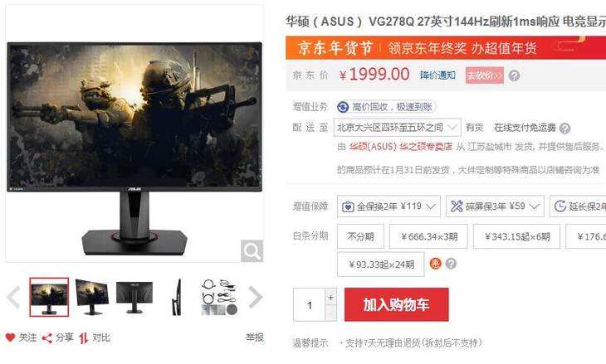606x364 pixels.
Task: Click the 对比 compare arrows icon
Action: pyautogui.click(x=84, y=338)
